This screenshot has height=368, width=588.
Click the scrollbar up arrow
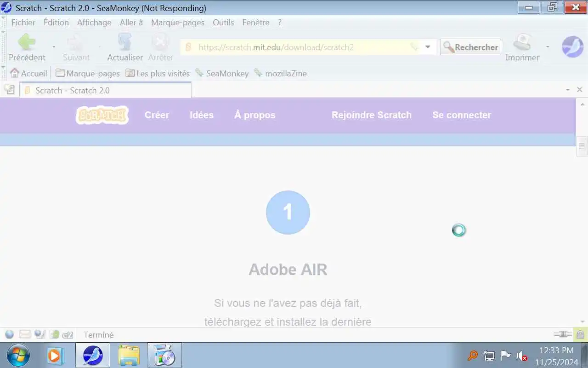click(x=582, y=103)
